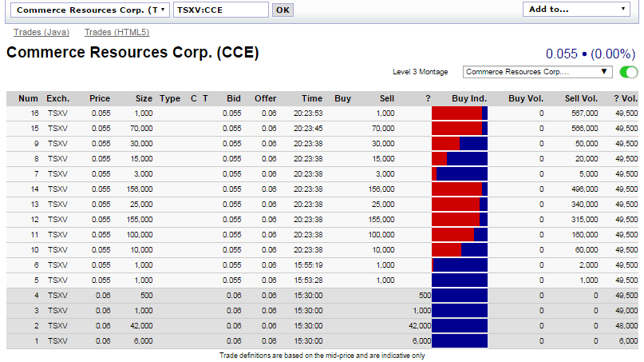This screenshot has height=362, width=644.
Task: Click time 15:53:28 in trade 5 row
Action: [x=309, y=280]
